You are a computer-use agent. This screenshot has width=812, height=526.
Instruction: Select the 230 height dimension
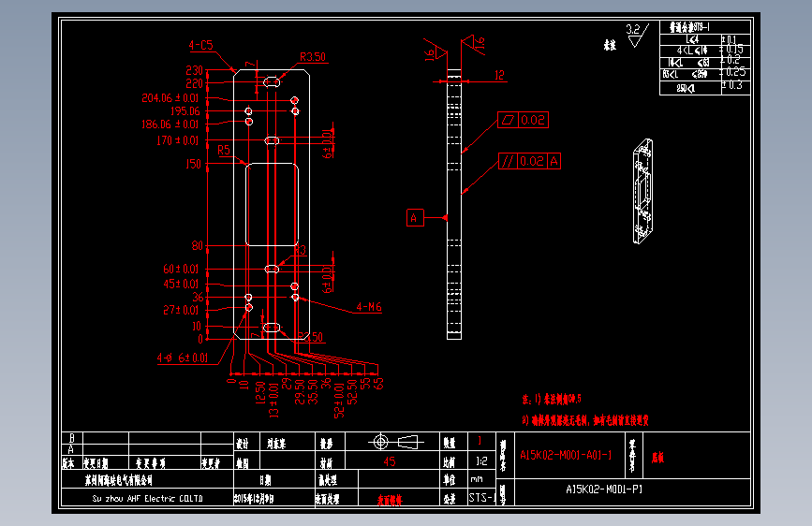point(195,70)
